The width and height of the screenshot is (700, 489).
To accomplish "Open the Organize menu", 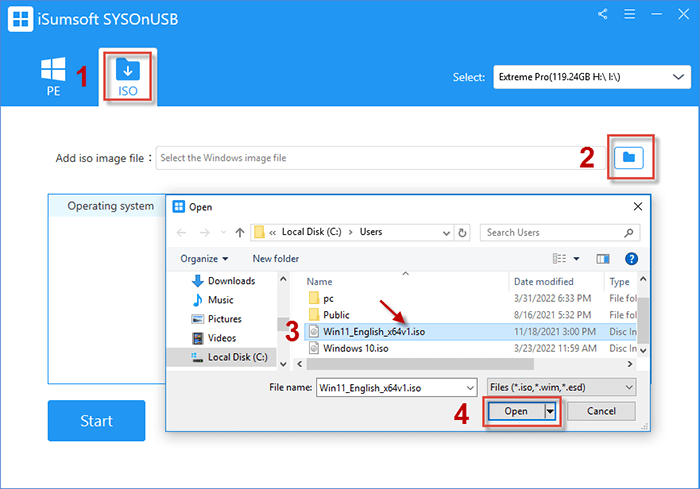I will point(204,259).
